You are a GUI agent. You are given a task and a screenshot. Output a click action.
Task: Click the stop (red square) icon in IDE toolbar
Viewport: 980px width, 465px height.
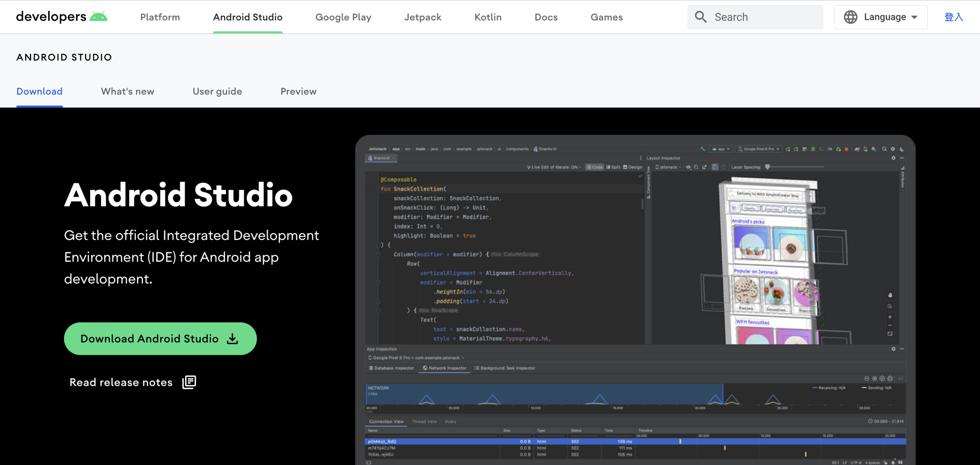[846, 149]
